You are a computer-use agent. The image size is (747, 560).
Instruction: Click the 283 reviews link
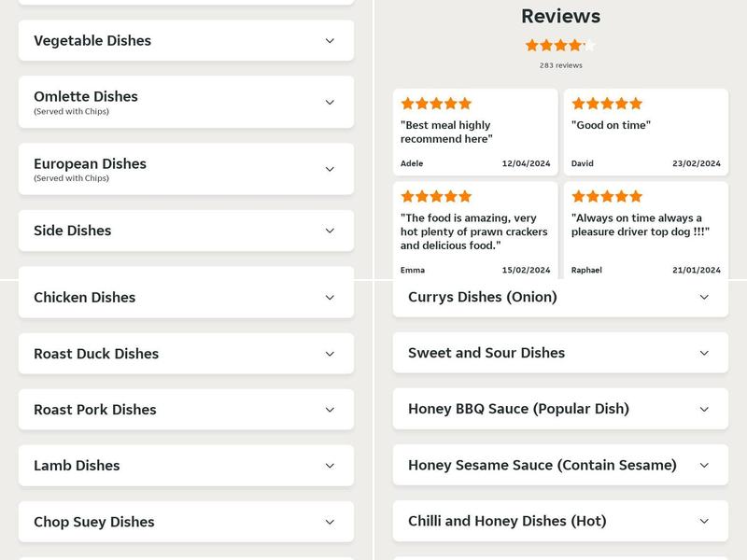click(x=560, y=65)
